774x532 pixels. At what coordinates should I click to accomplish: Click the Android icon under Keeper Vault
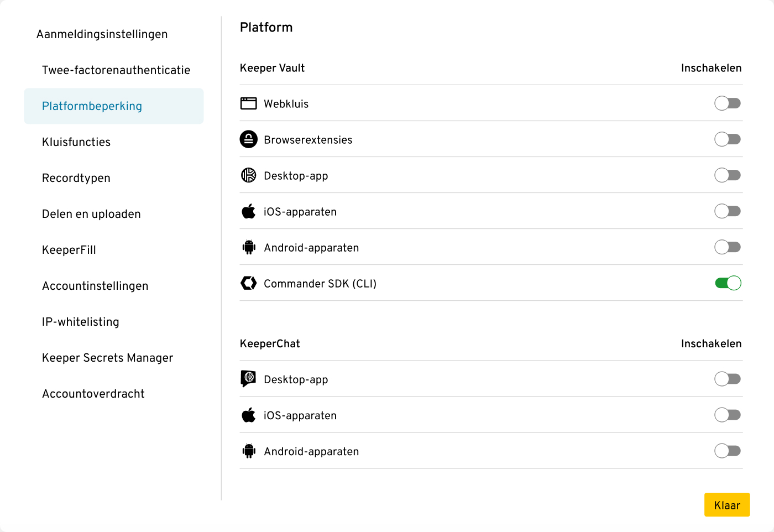(249, 247)
